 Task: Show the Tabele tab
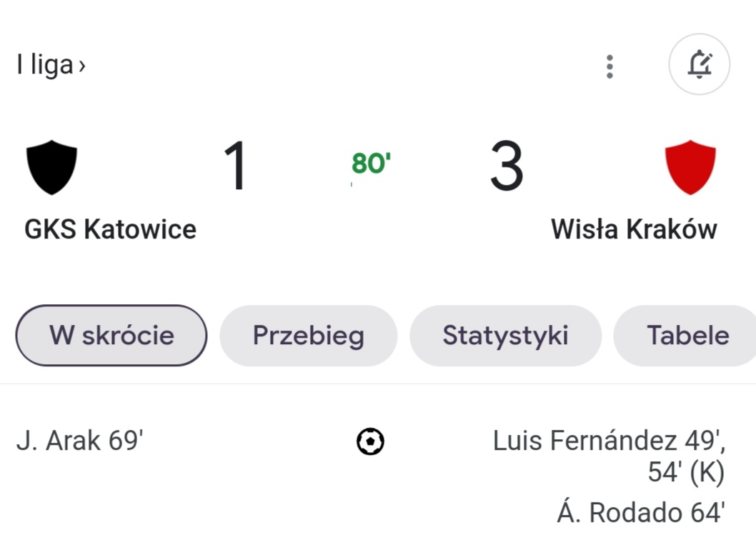(687, 336)
